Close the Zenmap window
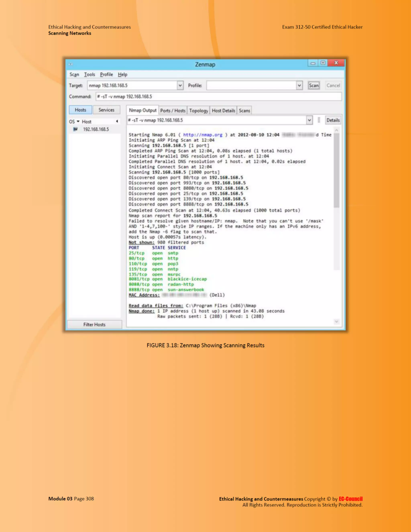The width and height of the screenshot is (411, 532). [336, 63]
